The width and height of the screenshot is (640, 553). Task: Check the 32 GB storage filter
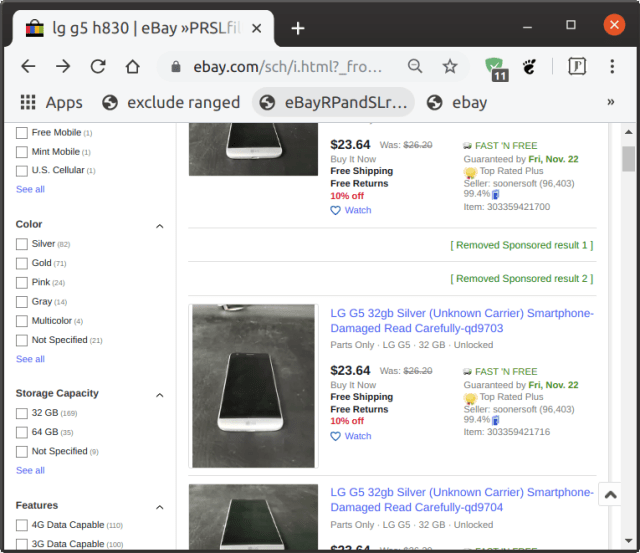(x=22, y=413)
